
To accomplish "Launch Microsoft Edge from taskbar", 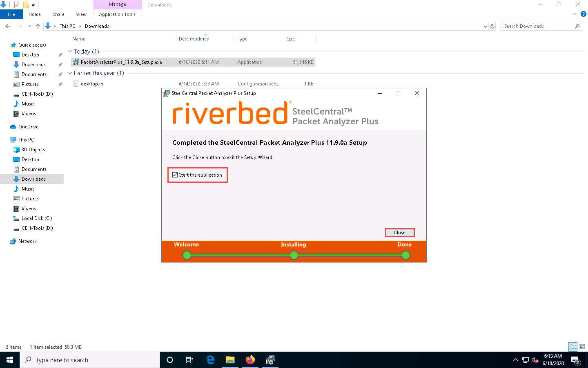I will point(210,360).
